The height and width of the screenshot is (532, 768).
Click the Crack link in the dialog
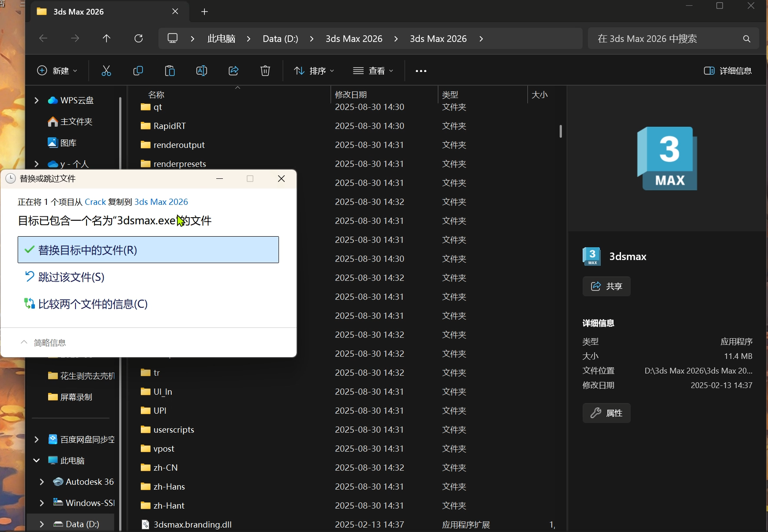95,202
